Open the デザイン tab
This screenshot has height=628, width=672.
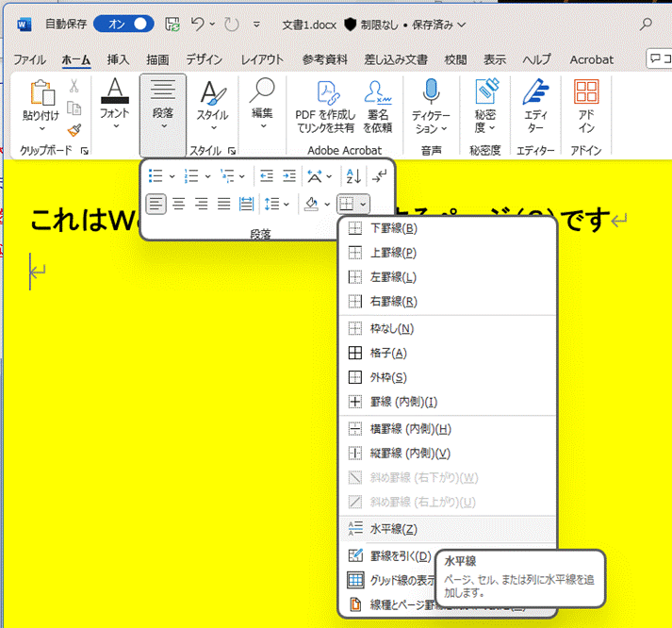(x=204, y=59)
